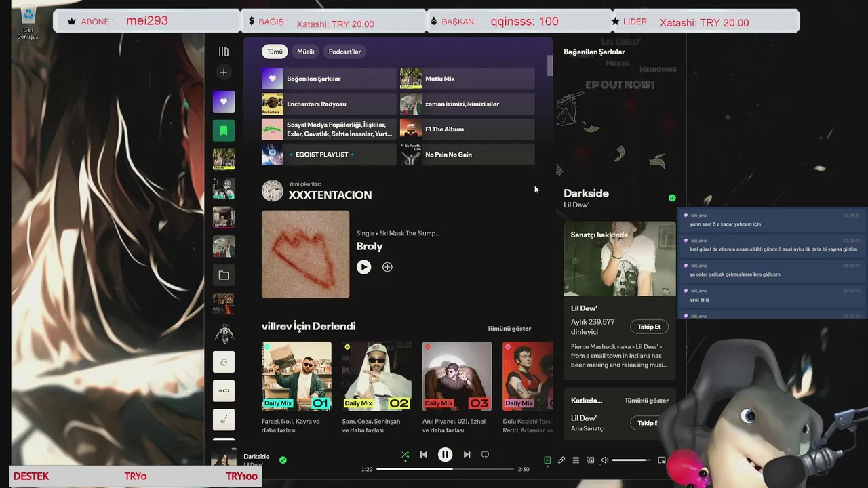Open the Broly single cover art

[x=306, y=254]
